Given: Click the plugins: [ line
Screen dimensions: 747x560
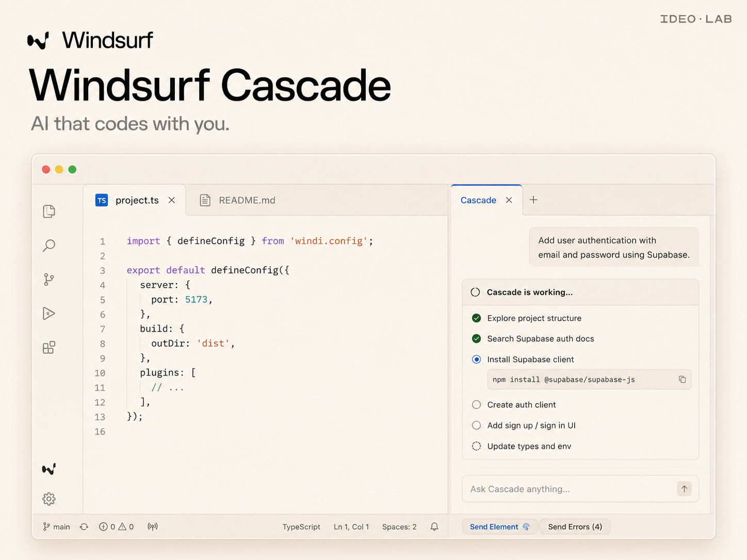Looking at the screenshot, I should coord(168,373).
